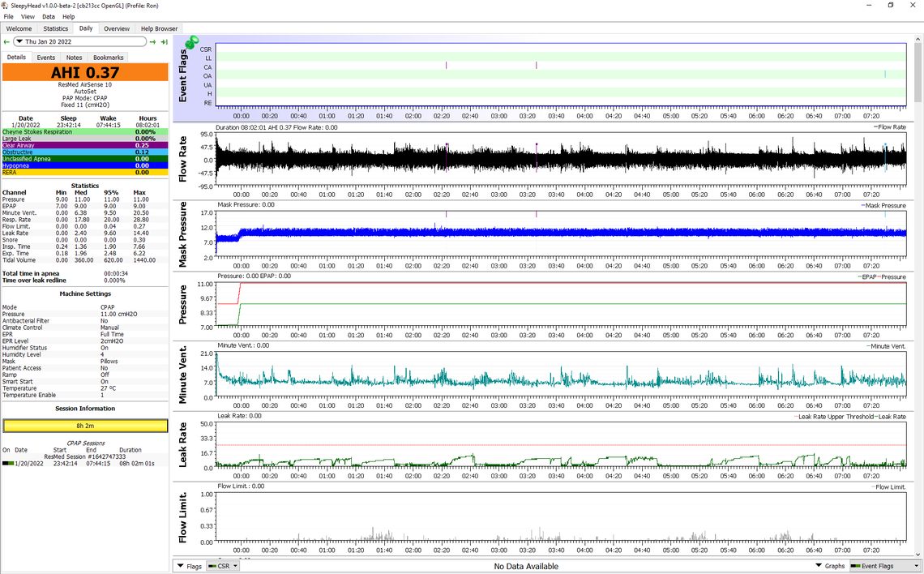Select the Clear Airway event row
The width and height of the screenshot is (924, 574).
pos(85,146)
